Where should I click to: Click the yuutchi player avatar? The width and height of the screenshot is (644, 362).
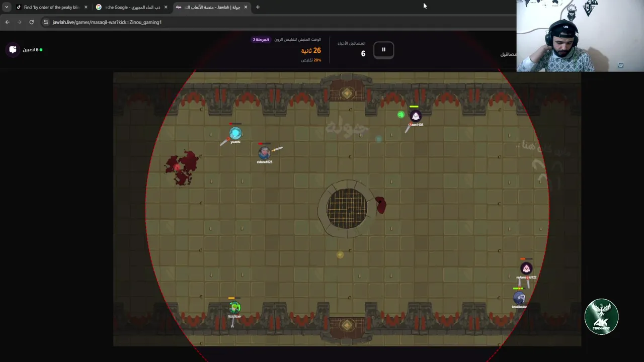(235, 133)
